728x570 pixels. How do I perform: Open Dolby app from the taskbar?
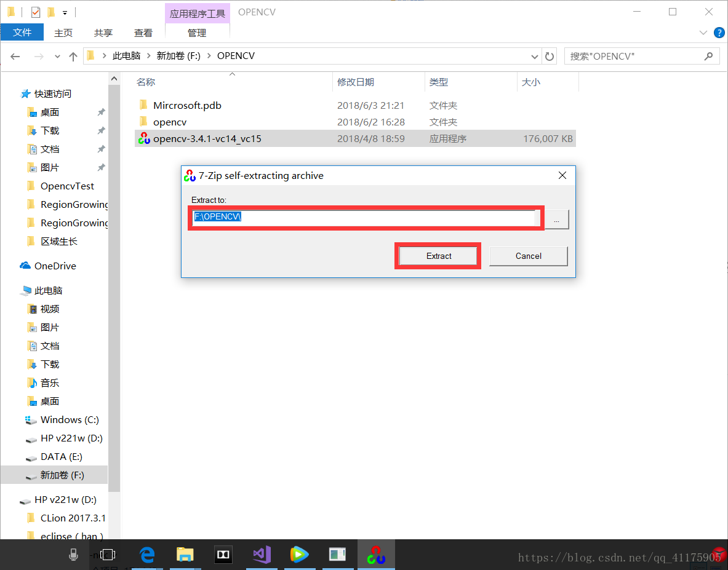pos(223,554)
